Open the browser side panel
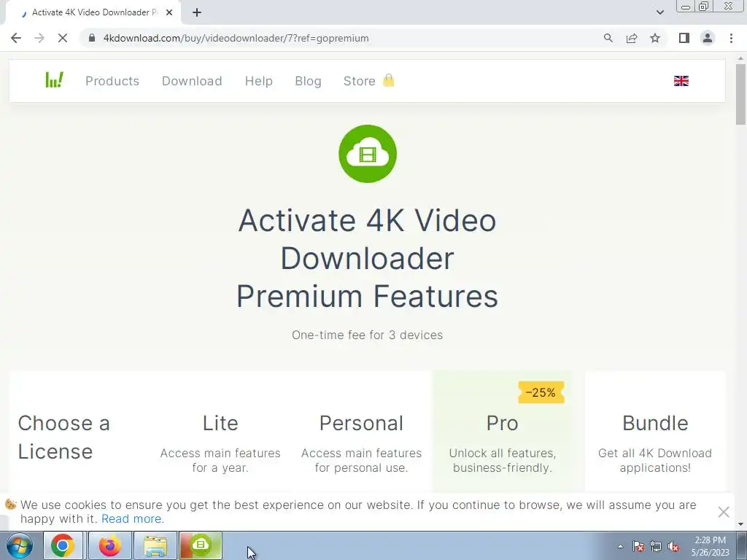Image resolution: width=747 pixels, height=560 pixels. (684, 38)
